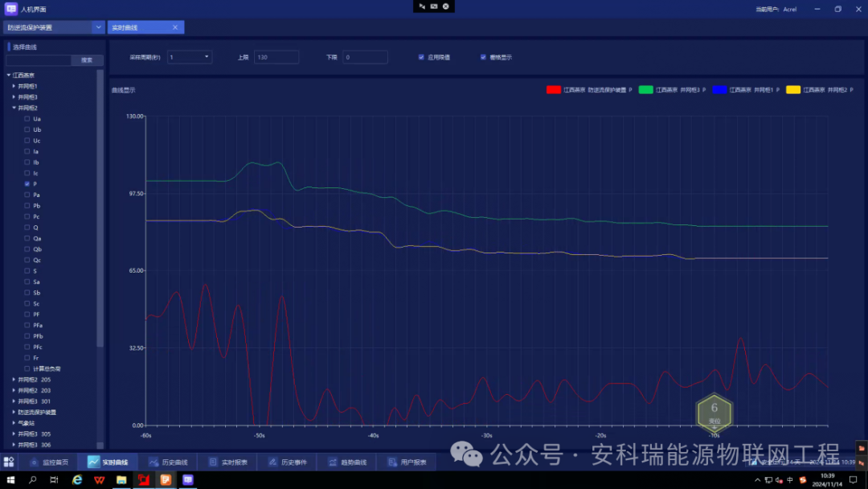
Task: Click the network tray icon
Action: point(768,480)
